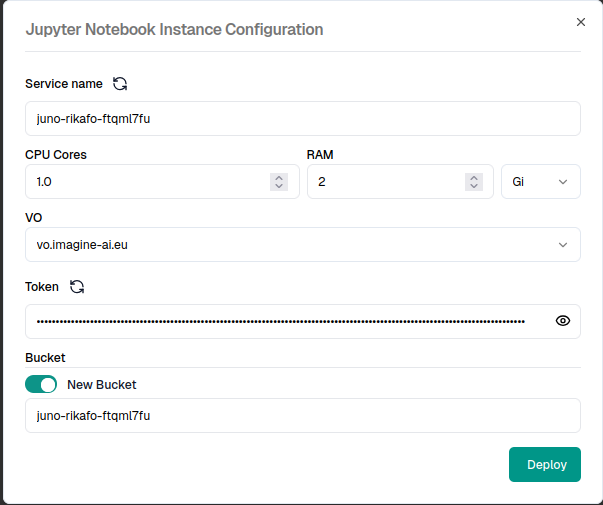Open the VO dropdown showing vo.imagine-ai.eu
This screenshot has height=505, width=603.
pos(303,245)
